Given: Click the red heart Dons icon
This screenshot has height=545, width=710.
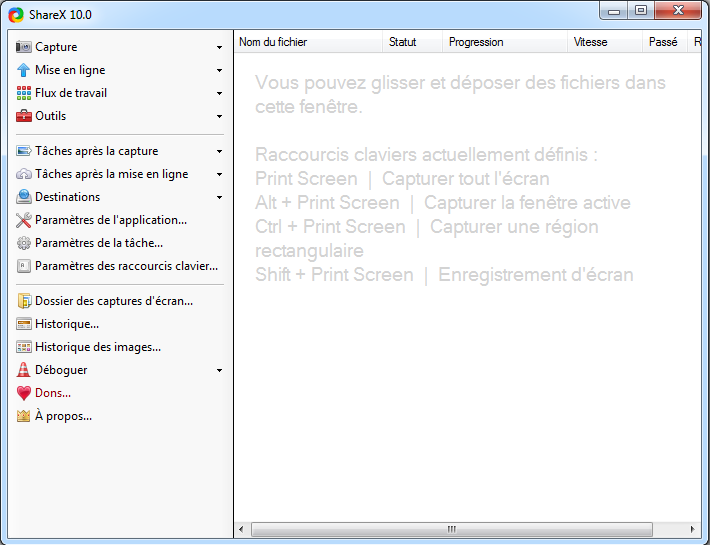Looking at the screenshot, I should pos(24,393).
